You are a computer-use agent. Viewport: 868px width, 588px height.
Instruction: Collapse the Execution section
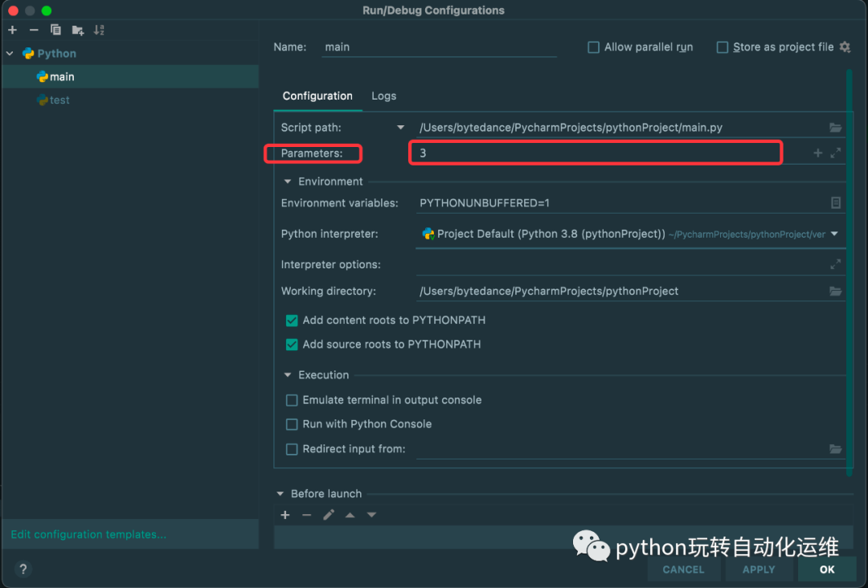pos(287,375)
